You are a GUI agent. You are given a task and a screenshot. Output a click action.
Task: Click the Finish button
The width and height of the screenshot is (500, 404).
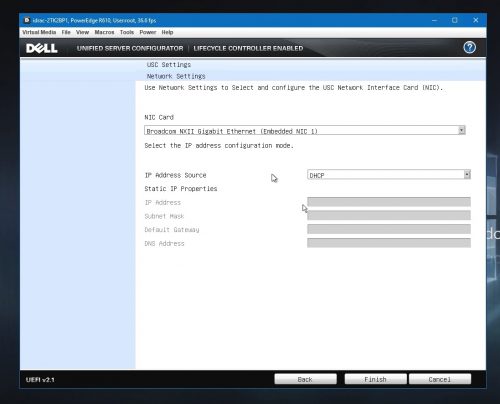pos(375,379)
